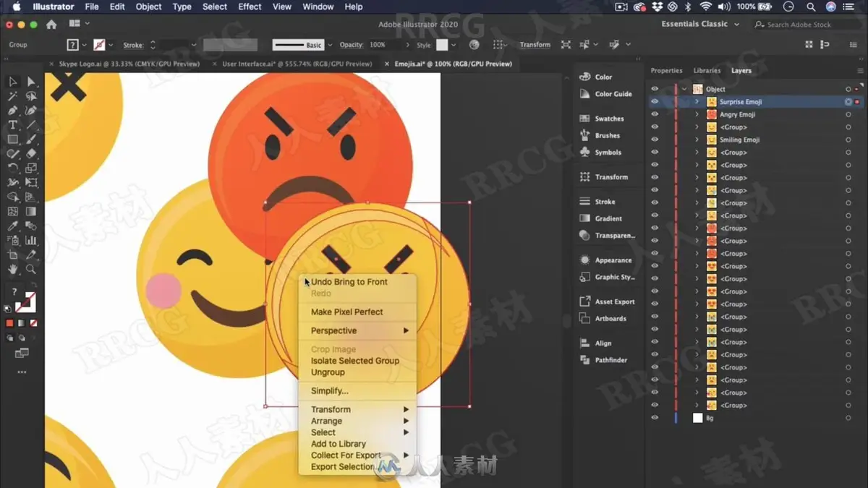
Task: Open the Stroke weight dropdown
Action: [x=193, y=45]
